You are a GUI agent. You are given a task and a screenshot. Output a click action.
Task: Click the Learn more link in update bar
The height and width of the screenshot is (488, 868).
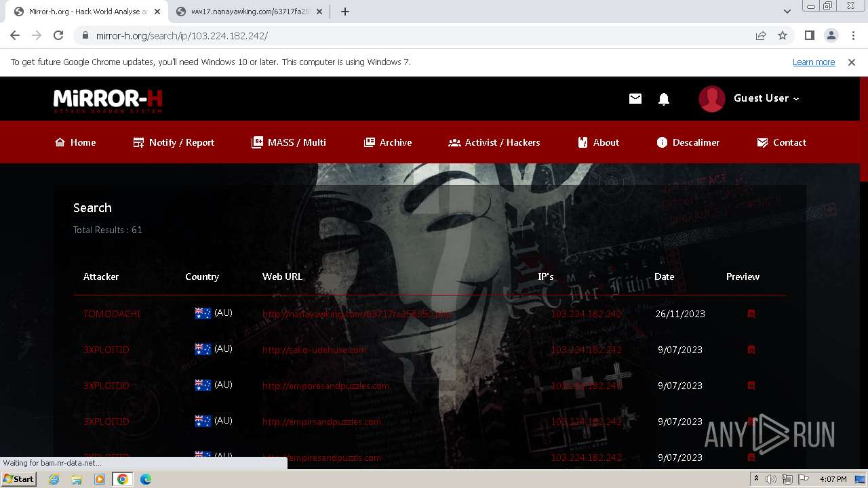tap(814, 62)
